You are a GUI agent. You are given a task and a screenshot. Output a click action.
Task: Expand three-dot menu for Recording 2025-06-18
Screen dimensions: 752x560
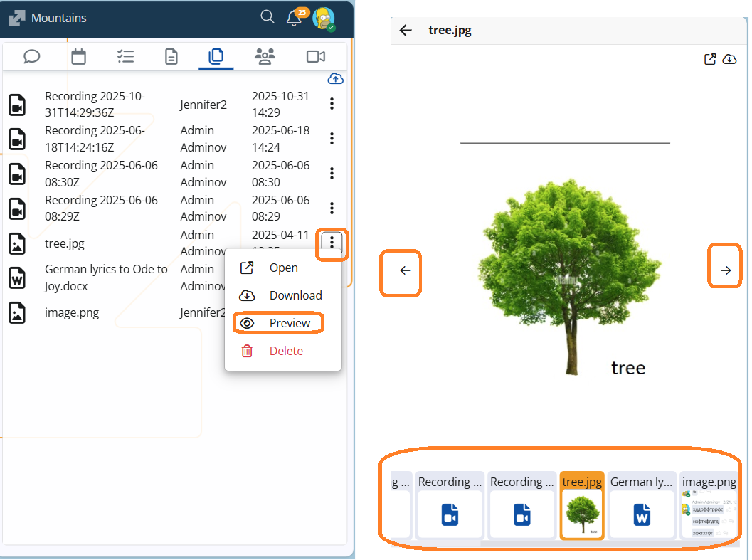(332, 139)
